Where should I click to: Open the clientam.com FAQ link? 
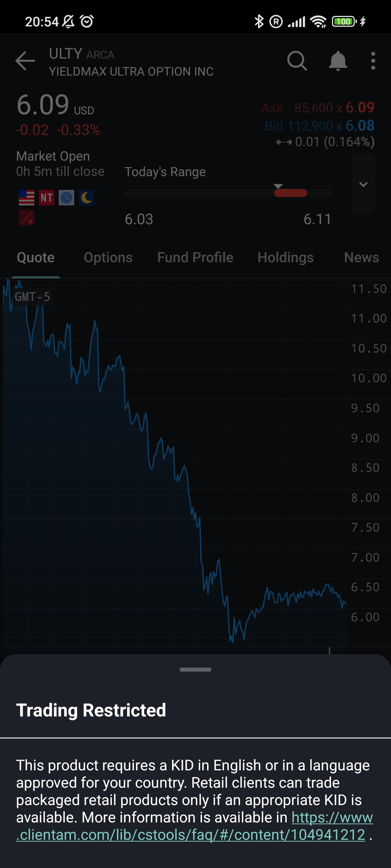[194, 826]
